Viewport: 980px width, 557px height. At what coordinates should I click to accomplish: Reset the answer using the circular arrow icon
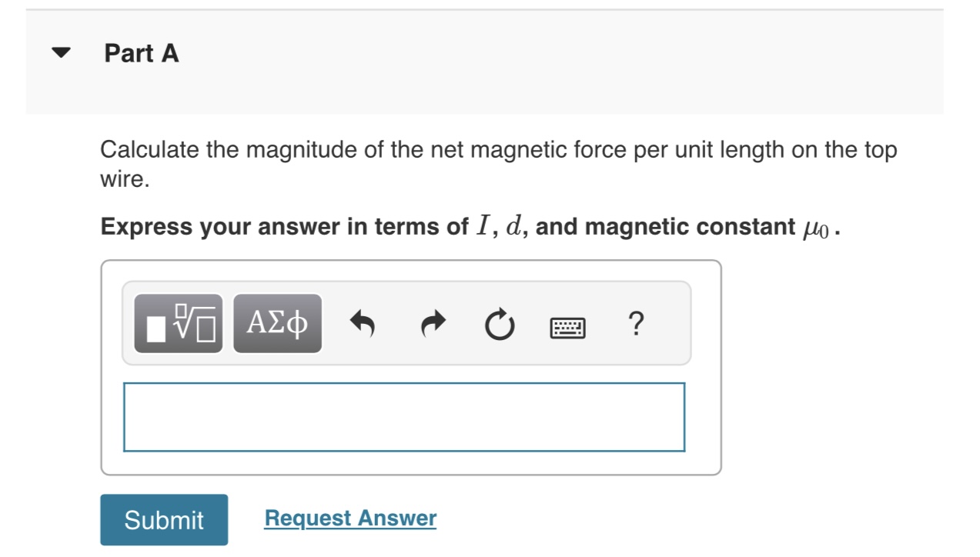click(x=498, y=323)
